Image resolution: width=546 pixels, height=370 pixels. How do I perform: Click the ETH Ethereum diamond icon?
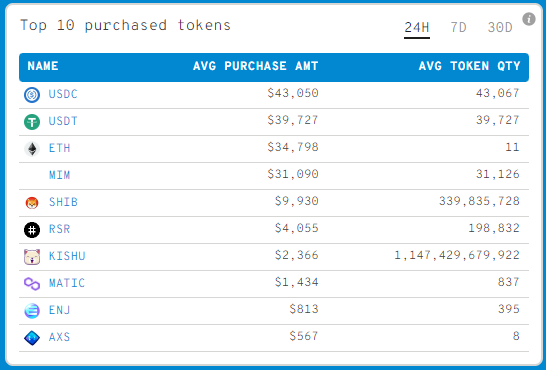32,149
